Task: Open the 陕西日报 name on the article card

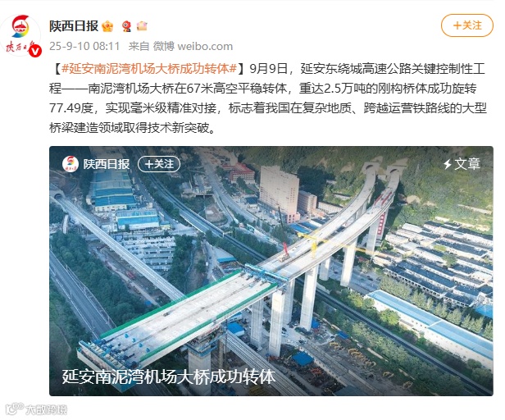Action: pyautogui.click(x=107, y=164)
